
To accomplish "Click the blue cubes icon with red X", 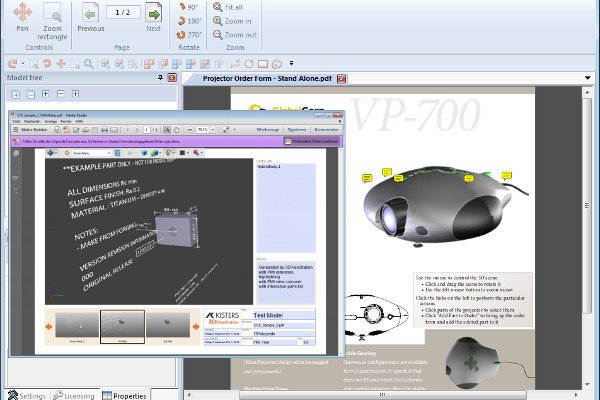I will (191, 64).
